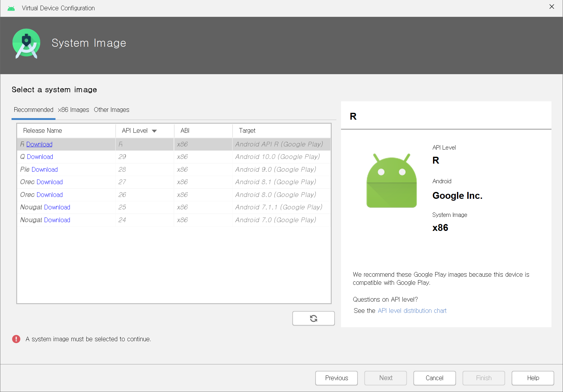Download the Oreo API 27 image
This screenshot has width=563, height=392.
[50, 182]
